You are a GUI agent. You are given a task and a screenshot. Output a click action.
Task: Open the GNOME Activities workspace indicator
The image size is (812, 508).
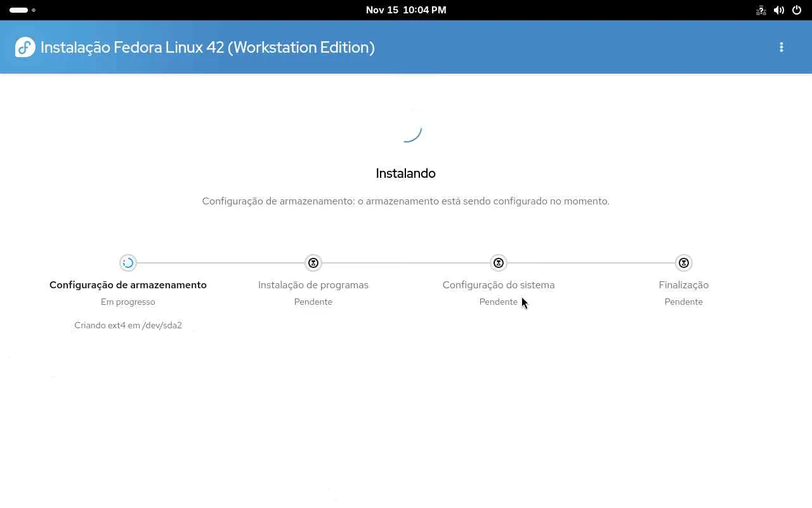[x=22, y=10]
